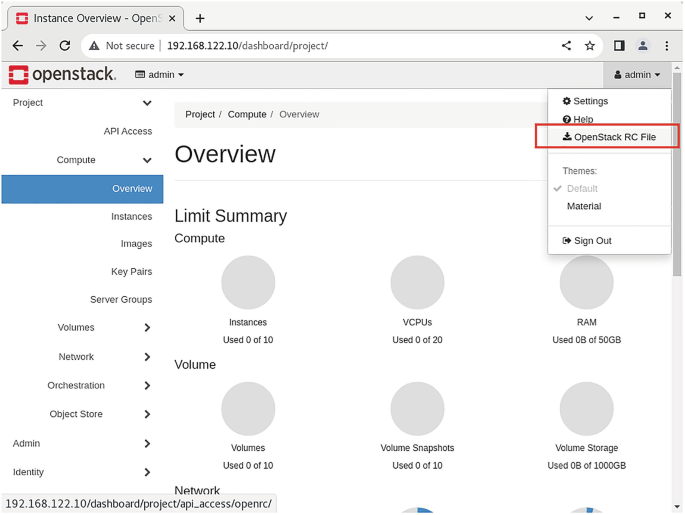Go back with browser back arrow
Image resolution: width=685 pixels, height=515 pixels.
pos(17,46)
